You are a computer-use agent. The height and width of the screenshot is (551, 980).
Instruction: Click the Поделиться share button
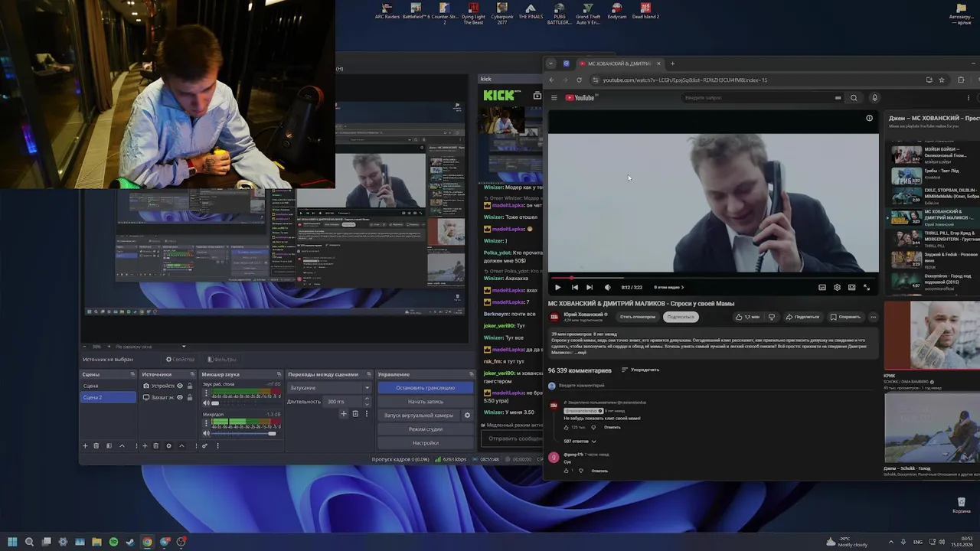(x=802, y=317)
